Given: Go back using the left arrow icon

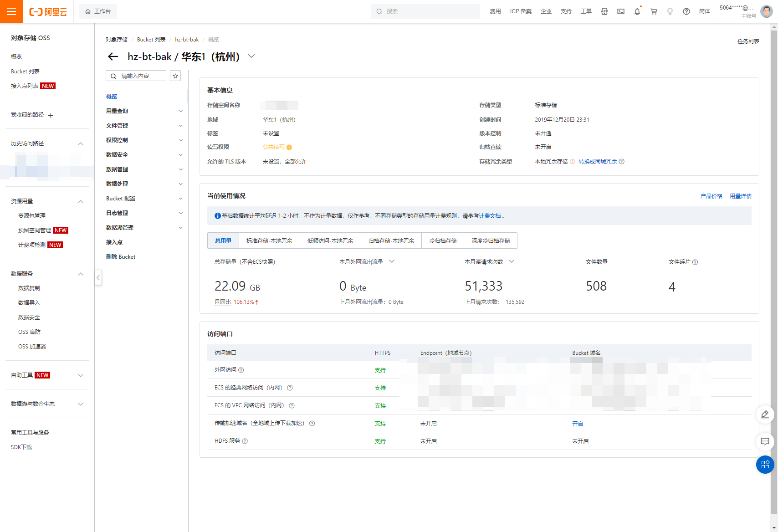Looking at the screenshot, I should 113,56.
